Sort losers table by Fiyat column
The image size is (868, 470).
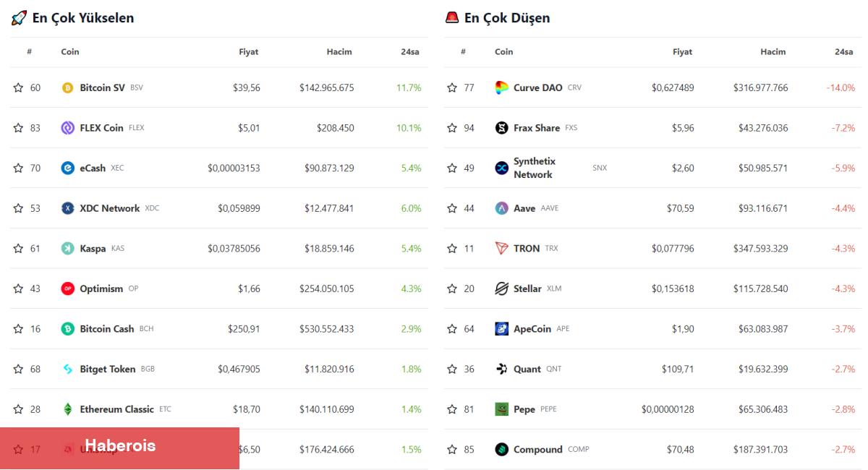point(682,52)
